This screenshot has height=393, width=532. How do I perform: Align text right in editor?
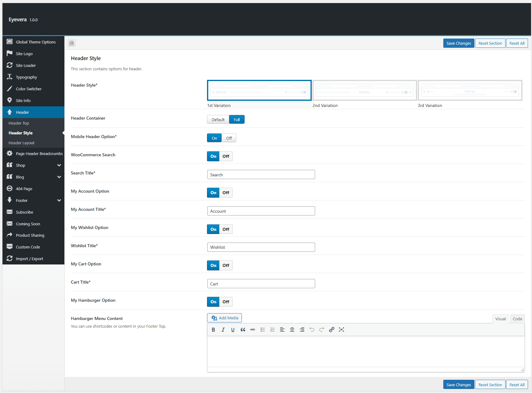[302, 330]
